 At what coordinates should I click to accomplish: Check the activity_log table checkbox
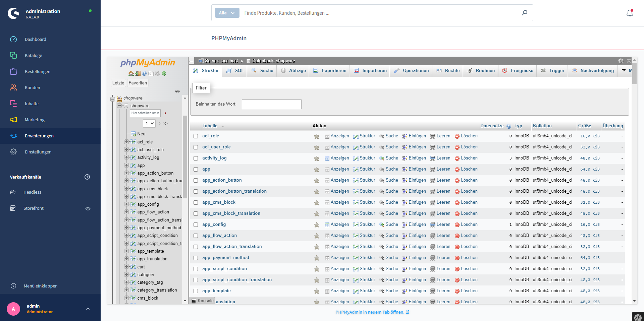click(196, 158)
